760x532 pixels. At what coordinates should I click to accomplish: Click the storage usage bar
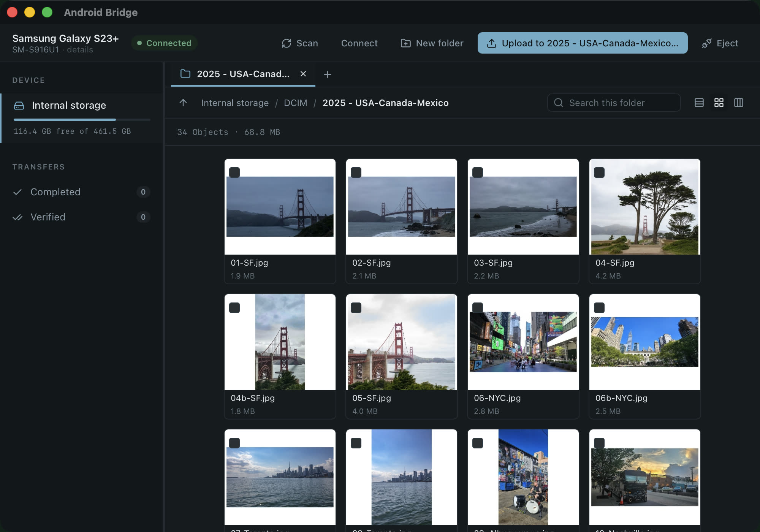(82, 120)
